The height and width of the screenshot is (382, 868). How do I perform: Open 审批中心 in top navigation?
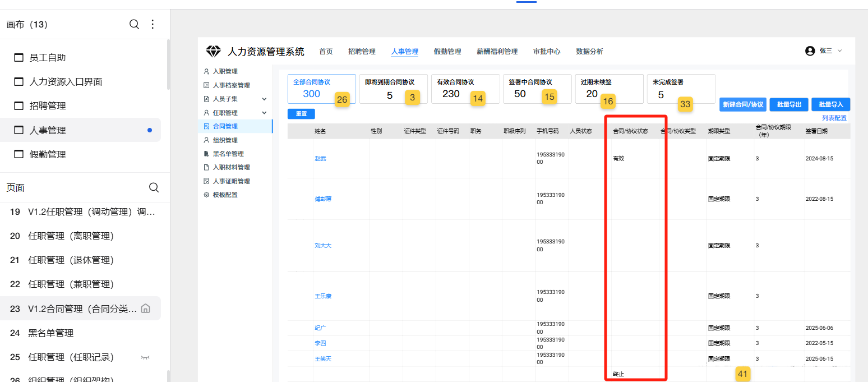coord(547,52)
